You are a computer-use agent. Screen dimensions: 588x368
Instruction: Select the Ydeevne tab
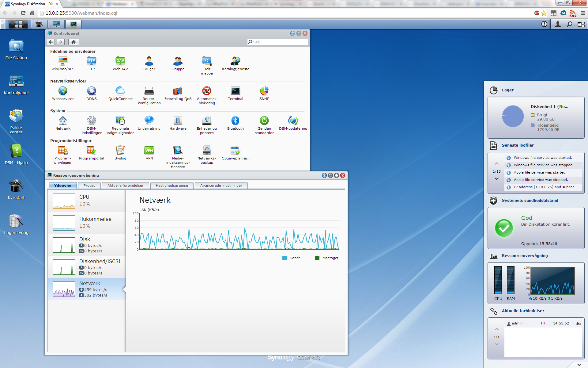63,186
